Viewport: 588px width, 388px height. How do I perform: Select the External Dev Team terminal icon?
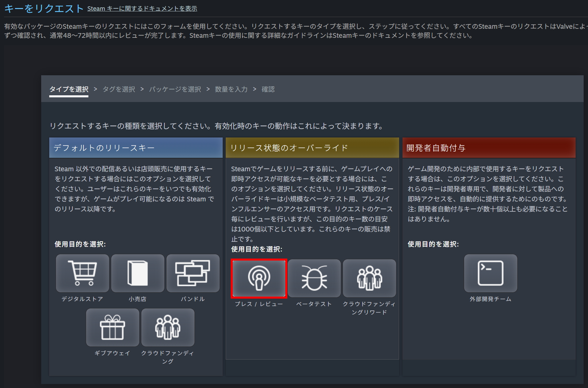[x=491, y=273]
